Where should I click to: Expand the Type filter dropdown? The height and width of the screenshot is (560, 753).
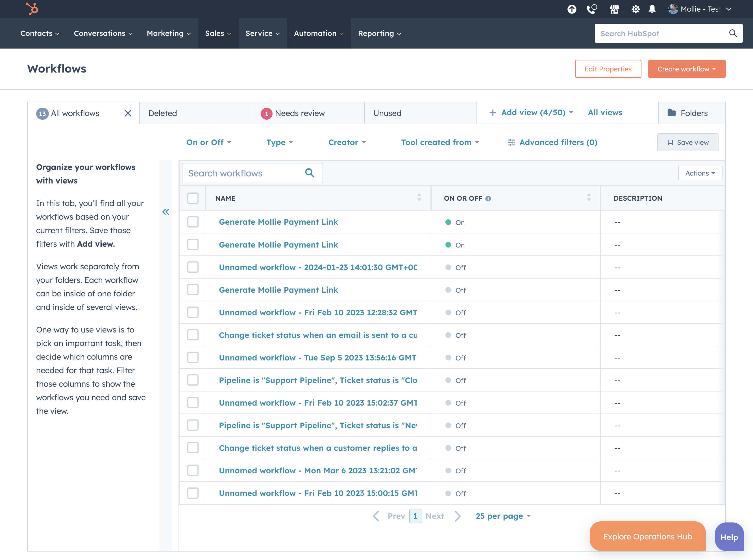point(280,142)
